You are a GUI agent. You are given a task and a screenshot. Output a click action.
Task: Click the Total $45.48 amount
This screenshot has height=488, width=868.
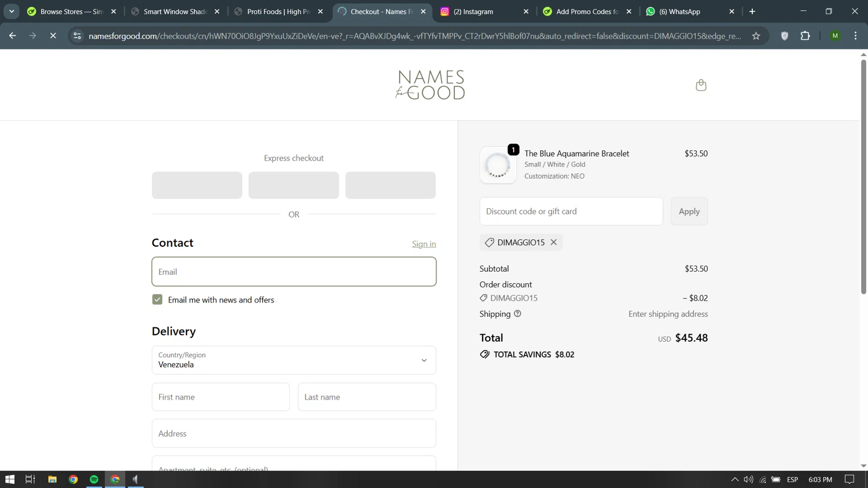point(692,338)
